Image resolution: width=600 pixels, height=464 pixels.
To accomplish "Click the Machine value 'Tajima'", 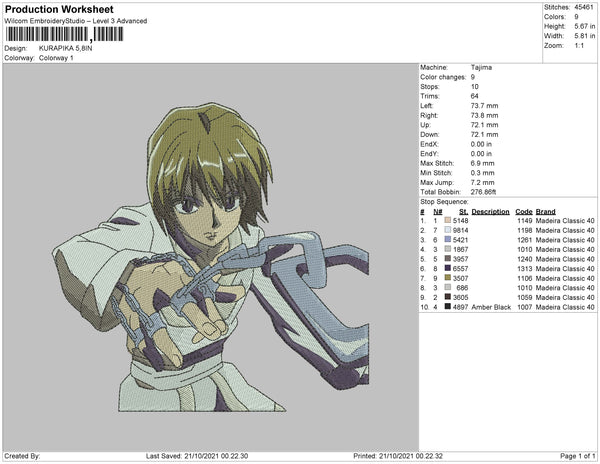I will 481,67.
